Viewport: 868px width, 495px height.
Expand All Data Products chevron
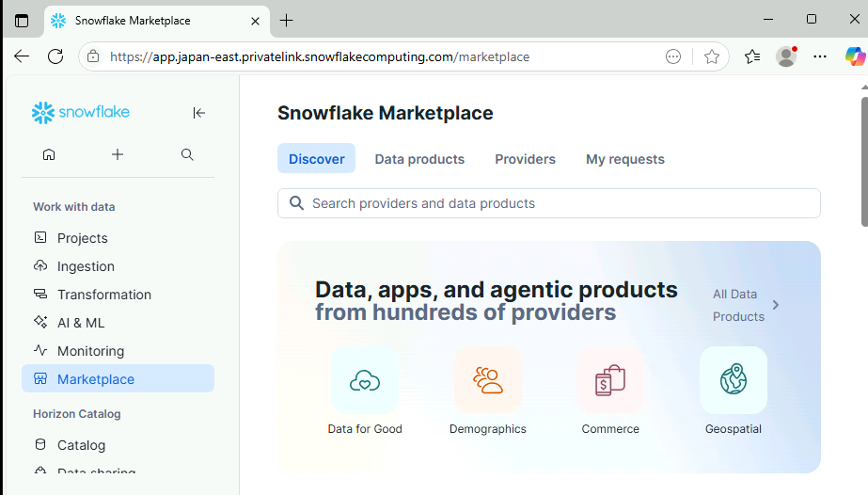776,305
